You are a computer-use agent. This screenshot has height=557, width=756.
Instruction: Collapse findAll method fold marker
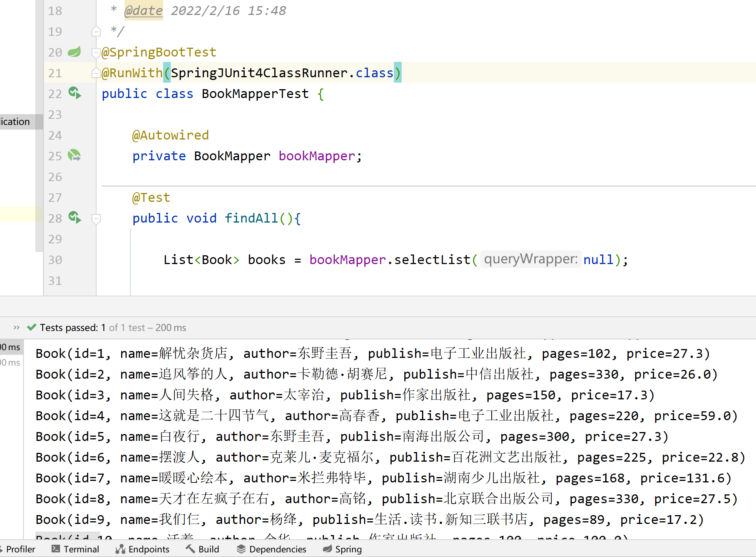[96, 219]
